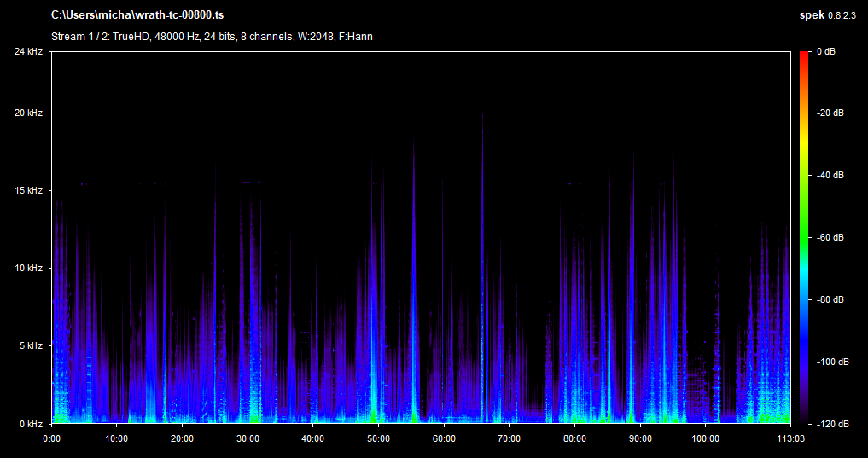Select the 20 kHz frequency axis label

pos(28,113)
